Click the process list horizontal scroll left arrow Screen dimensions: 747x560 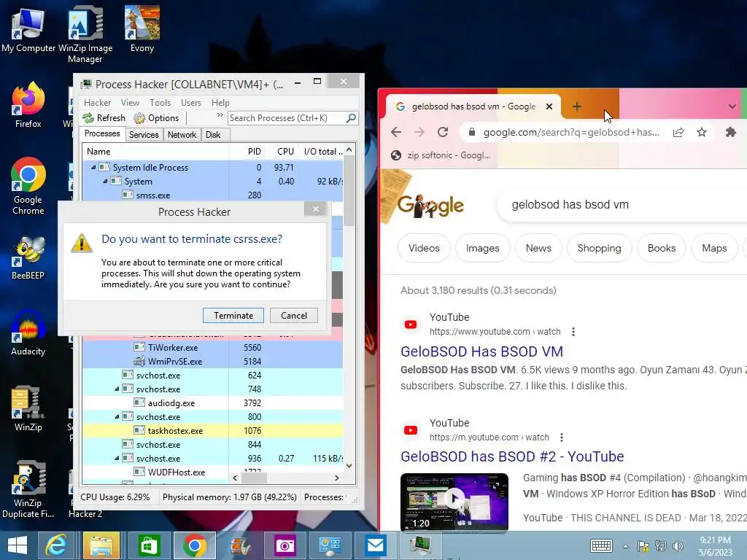235,478
